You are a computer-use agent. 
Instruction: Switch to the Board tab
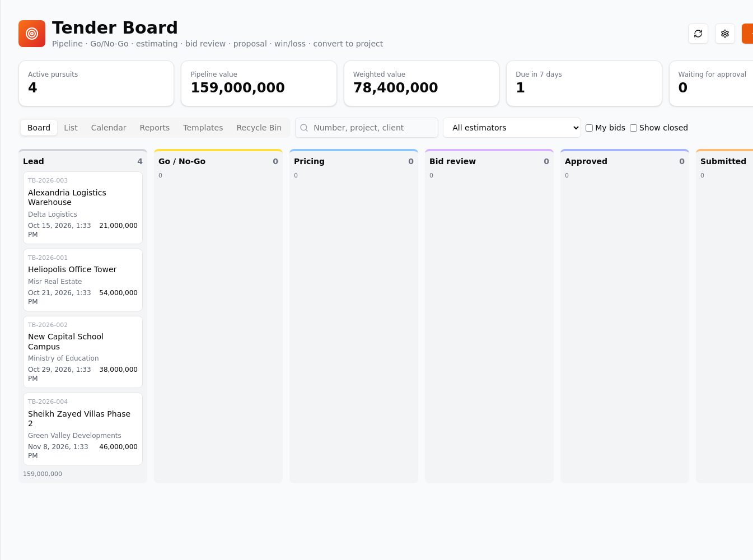(39, 128)
